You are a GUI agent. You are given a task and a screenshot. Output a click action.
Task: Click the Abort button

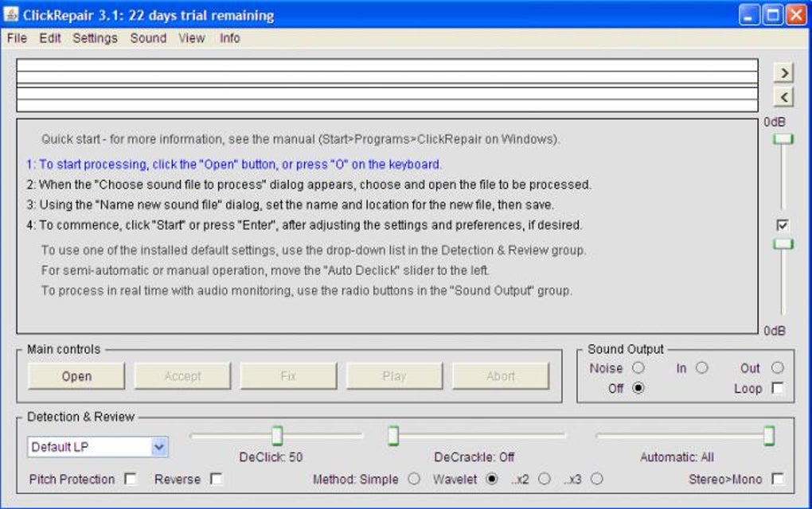501,376
